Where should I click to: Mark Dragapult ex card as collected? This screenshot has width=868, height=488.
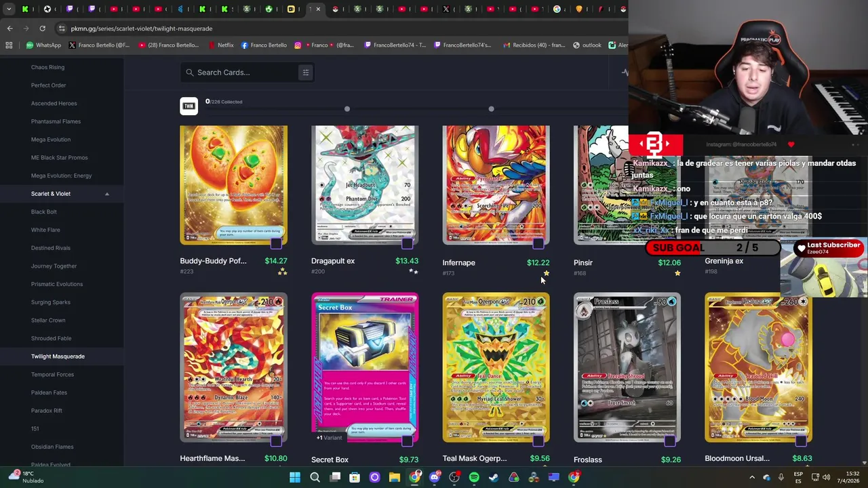pos(407,243)
